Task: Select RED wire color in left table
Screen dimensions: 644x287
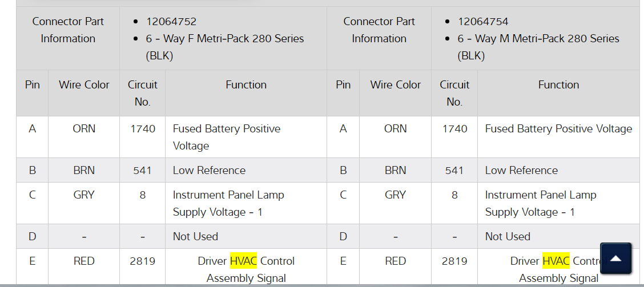Action: pos(84,261)
